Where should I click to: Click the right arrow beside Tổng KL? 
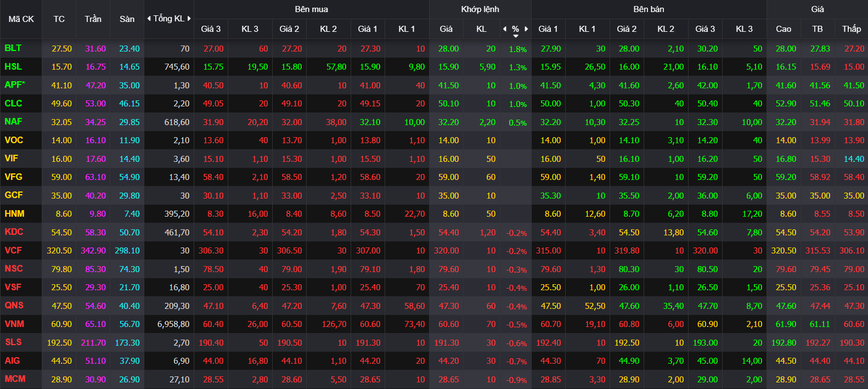point(189,19)
